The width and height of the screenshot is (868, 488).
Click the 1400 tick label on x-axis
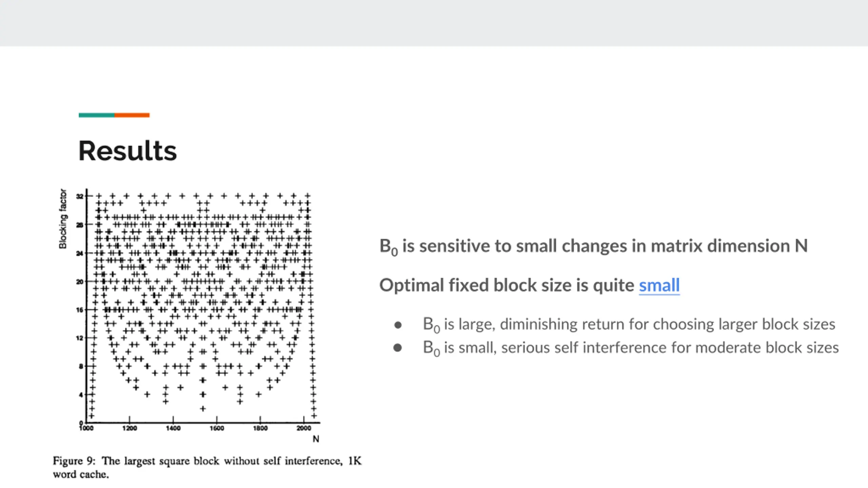[x=173, y=428]
